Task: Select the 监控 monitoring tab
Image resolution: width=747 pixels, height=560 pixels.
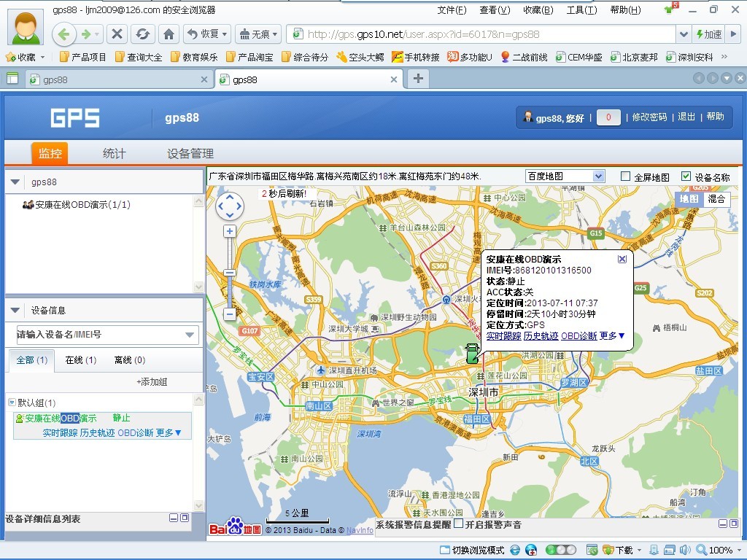Action: coord(50,153)
